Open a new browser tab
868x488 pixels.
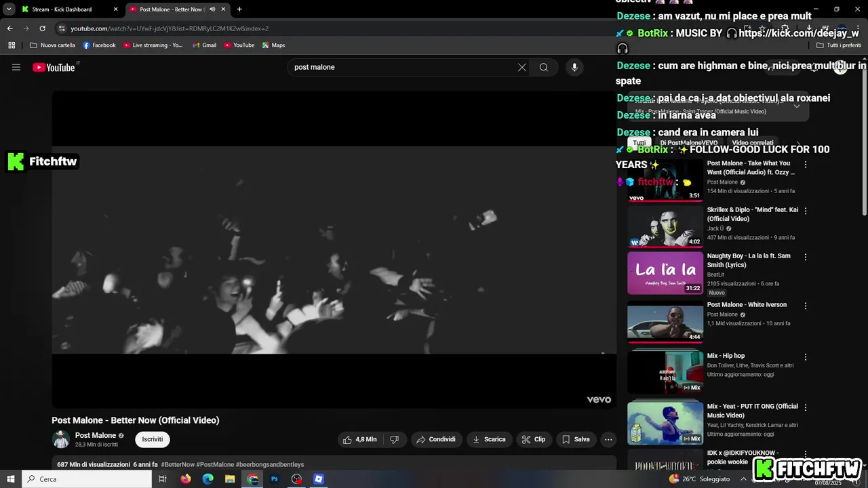click(x=239, y=9)
